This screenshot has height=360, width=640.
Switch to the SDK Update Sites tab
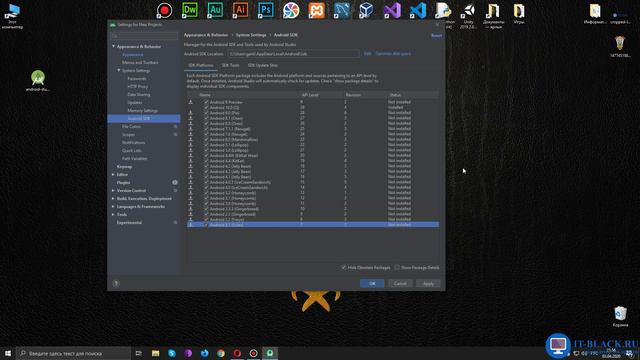(262, 65)
